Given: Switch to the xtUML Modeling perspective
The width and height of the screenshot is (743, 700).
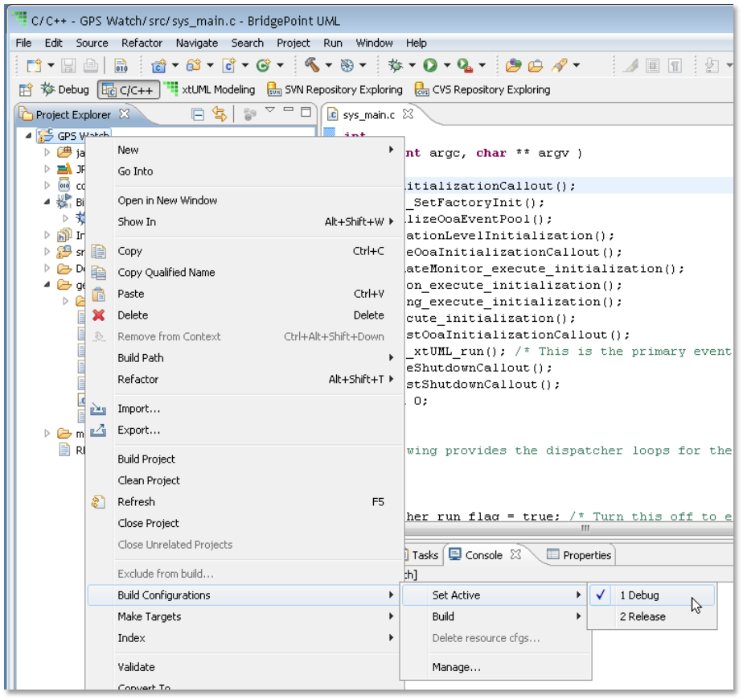Looking at the screenshot, I should pyautogui.click(x=209, y=89).
